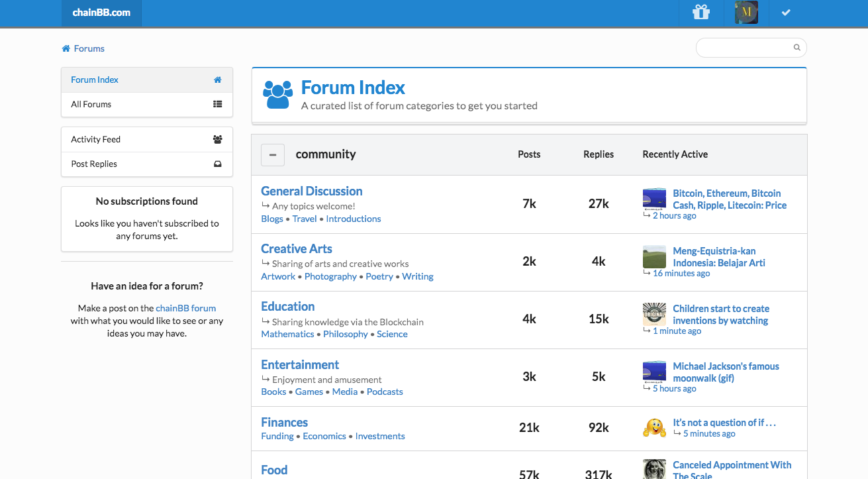Open the user avatar in top bar

746,13
